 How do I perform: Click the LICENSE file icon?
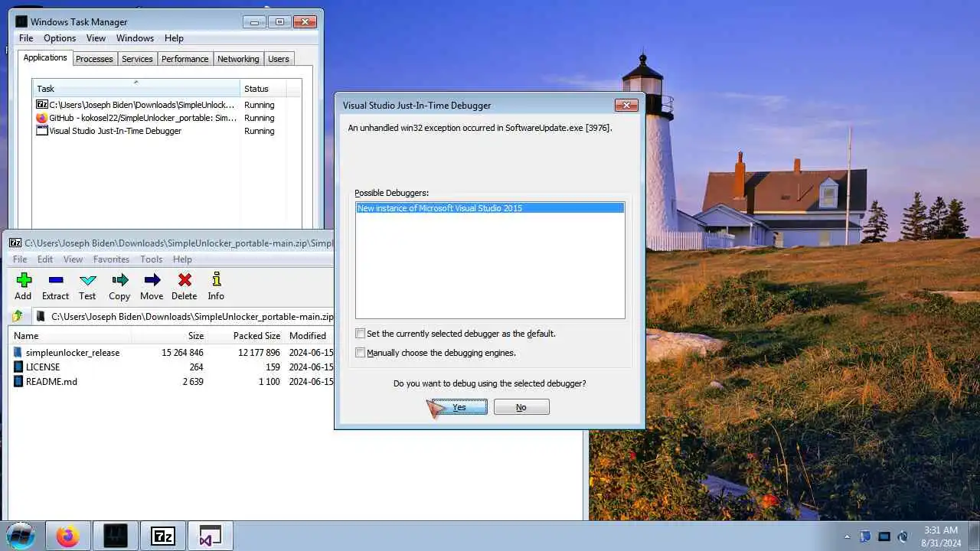18,367
